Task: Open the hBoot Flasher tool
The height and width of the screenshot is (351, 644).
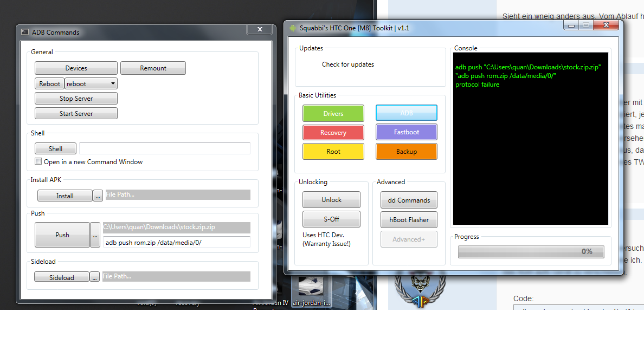Action: (409, 220)
